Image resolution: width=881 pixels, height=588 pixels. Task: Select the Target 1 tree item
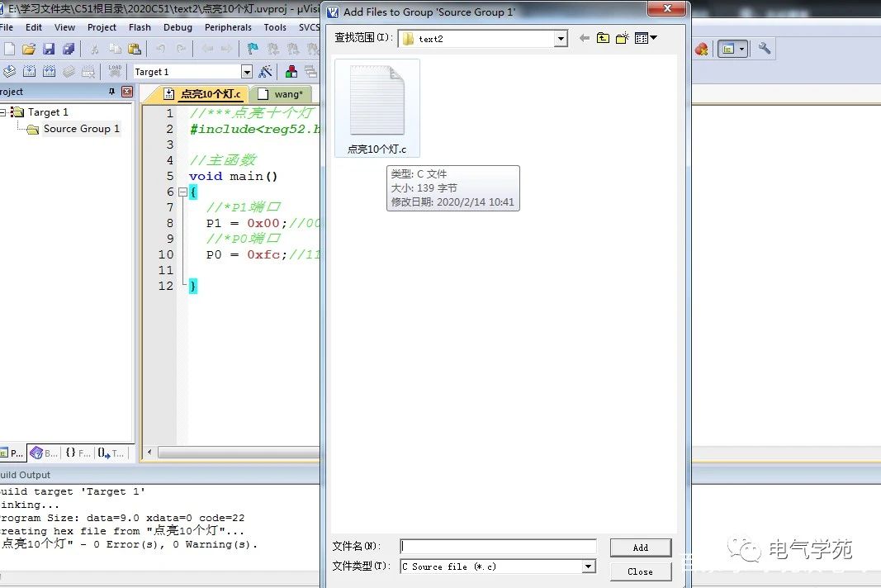point(49,111)
